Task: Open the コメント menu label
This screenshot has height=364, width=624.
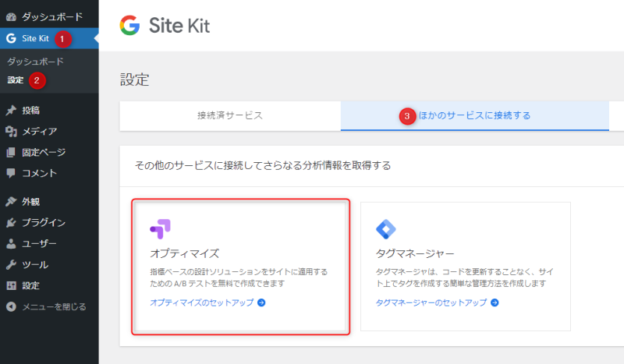Action: point(40,173)
